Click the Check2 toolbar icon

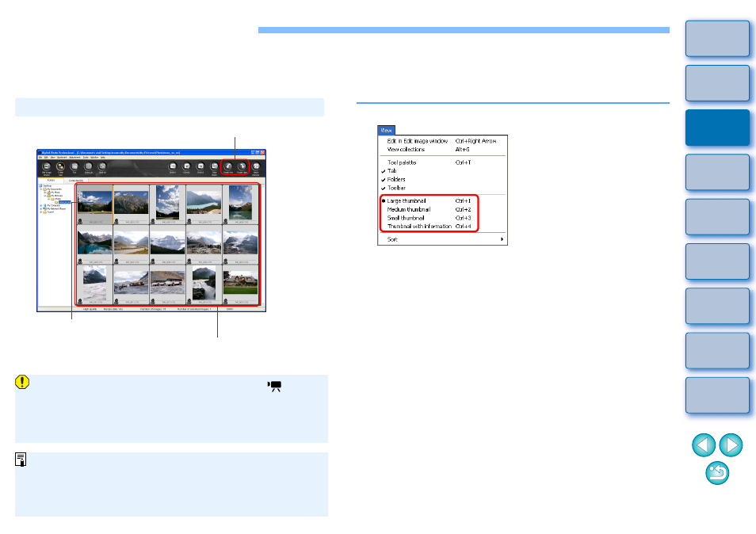click(186, 166)
